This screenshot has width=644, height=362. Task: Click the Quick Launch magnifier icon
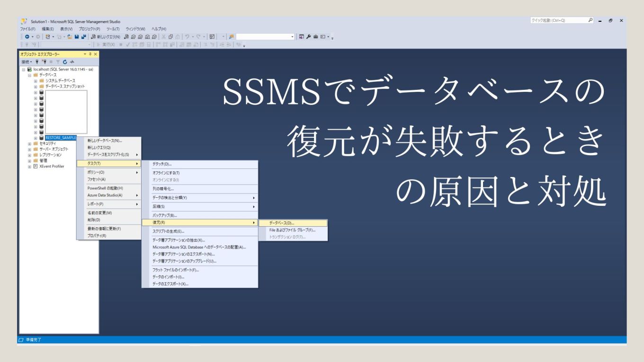[590, 20]
